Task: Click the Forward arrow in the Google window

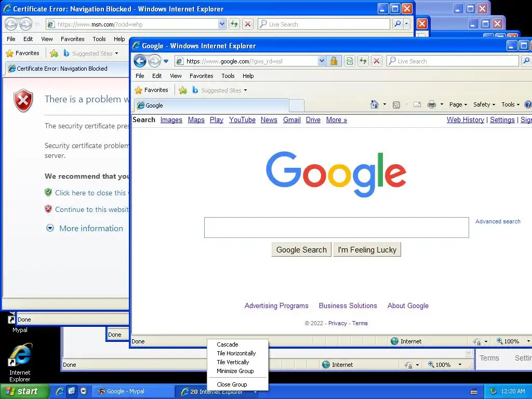Action: [155, 61]
